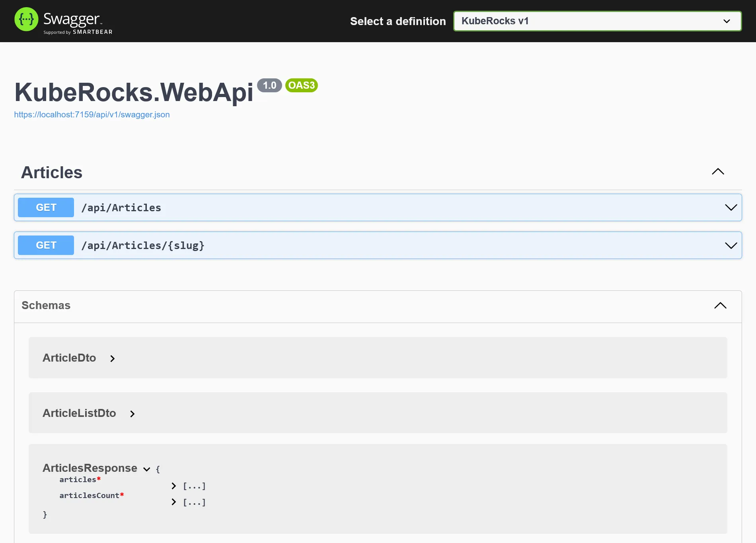Expand the articles property details
Screen dimensions: 756x543
(173, 486)
